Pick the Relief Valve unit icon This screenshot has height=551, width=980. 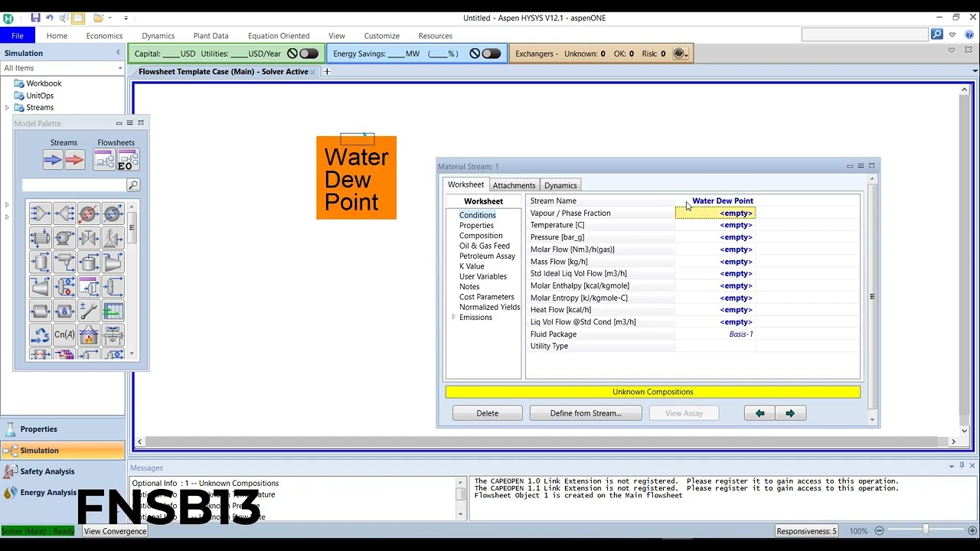click(x=113, y=238)
